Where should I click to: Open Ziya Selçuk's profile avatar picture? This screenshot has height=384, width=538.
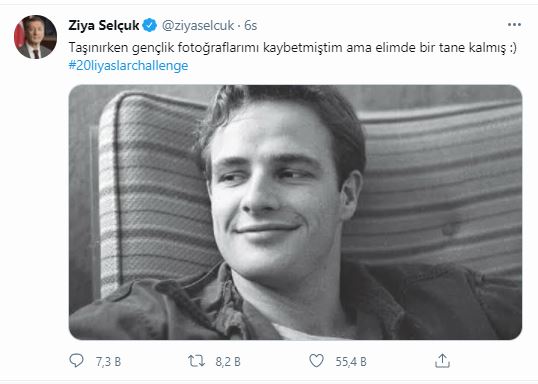[x=35, y=37]
